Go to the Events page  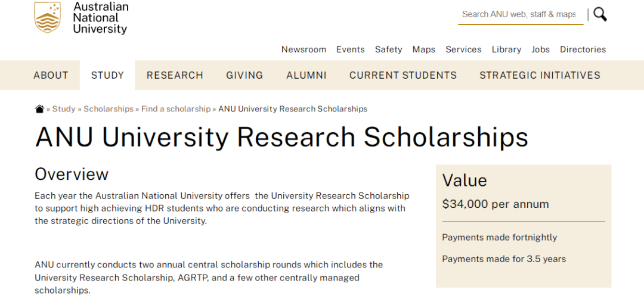(350, 49)
